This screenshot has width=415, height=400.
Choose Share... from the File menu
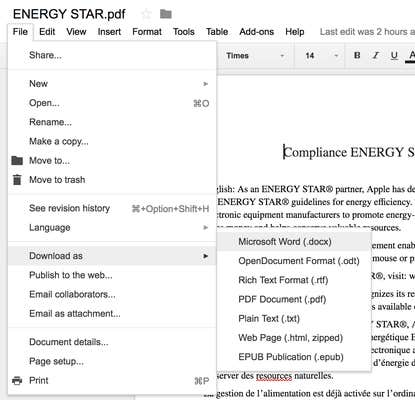point(112,55)
